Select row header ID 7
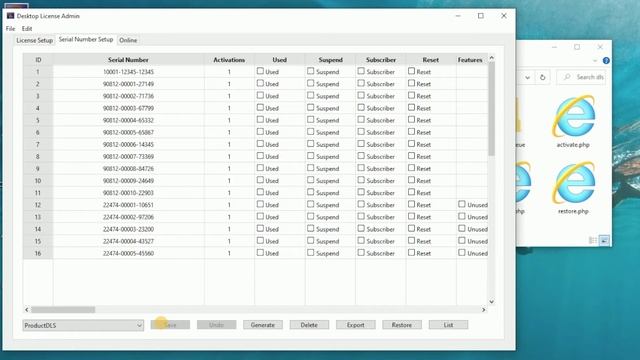This screenshot has width=640, height=360. click(x=38, y=144)
